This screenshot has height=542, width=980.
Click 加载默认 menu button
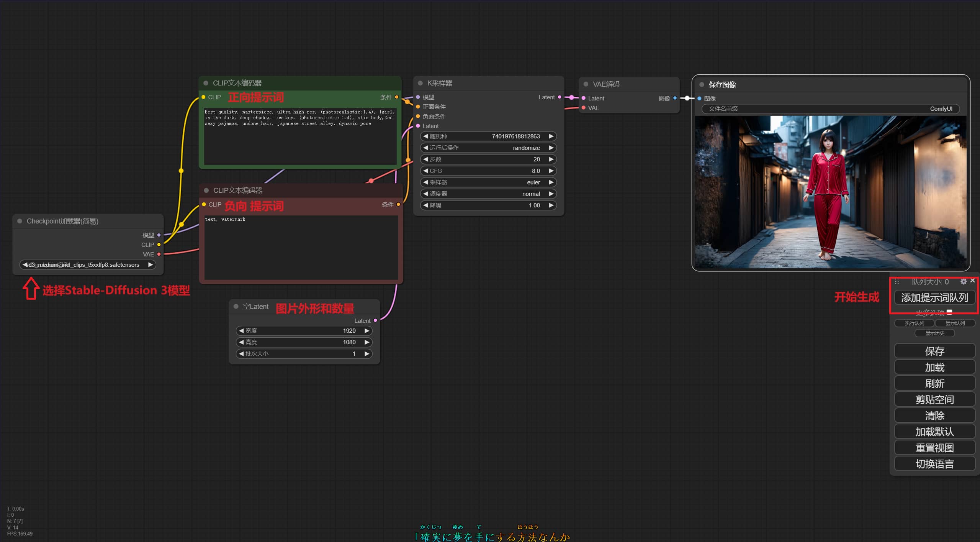(934, 432)
